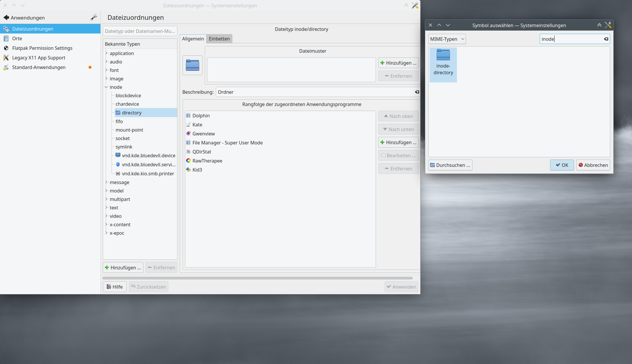Expand the video type branch
The height and width of the screenshot is (364, 632).
click(x=106, y=216)
